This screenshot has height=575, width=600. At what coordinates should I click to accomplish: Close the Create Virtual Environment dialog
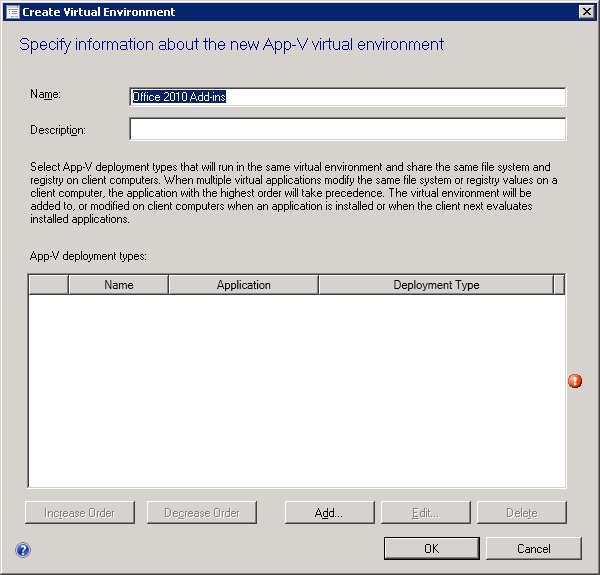(x=586, y=12)
